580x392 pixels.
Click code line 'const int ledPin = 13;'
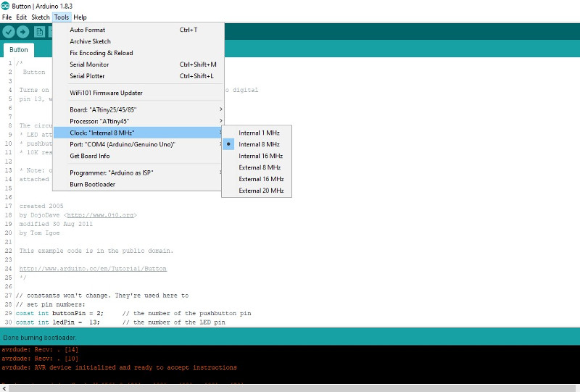pyautogui.click(x=58, y=322)
